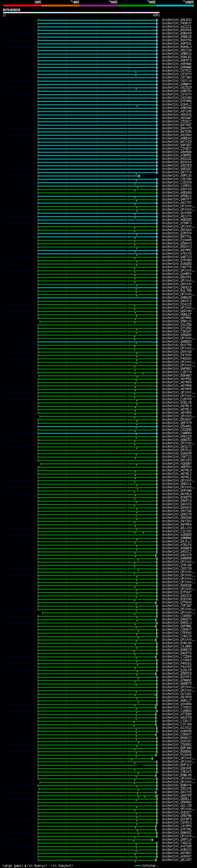Image resolution: width=197 pixels, height=868 pixels.
Task: Select label UniRef100_Q8J287
Action: (x=176, y=860)
